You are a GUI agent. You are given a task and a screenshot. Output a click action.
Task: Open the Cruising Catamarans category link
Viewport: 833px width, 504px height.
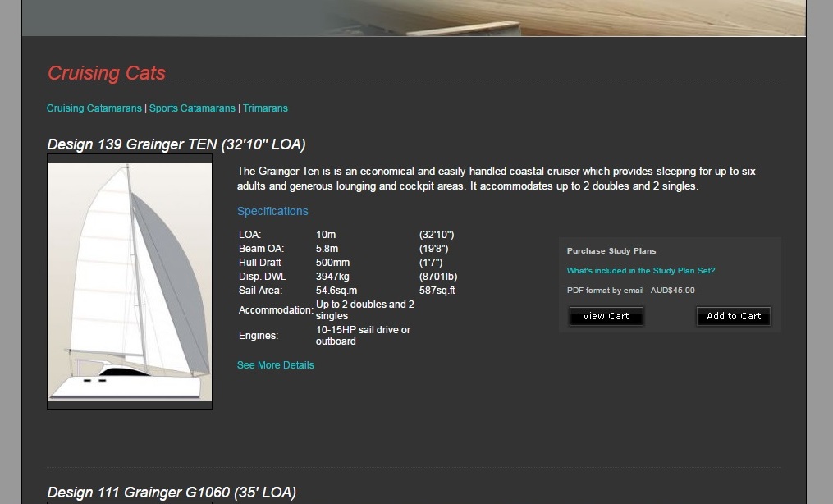click(94, 108)
